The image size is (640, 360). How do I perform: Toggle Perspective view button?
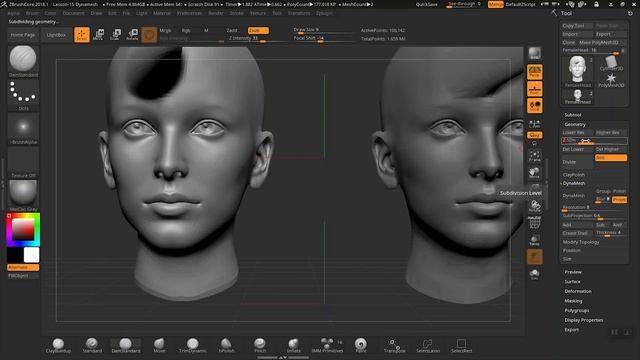coord(534,72)
